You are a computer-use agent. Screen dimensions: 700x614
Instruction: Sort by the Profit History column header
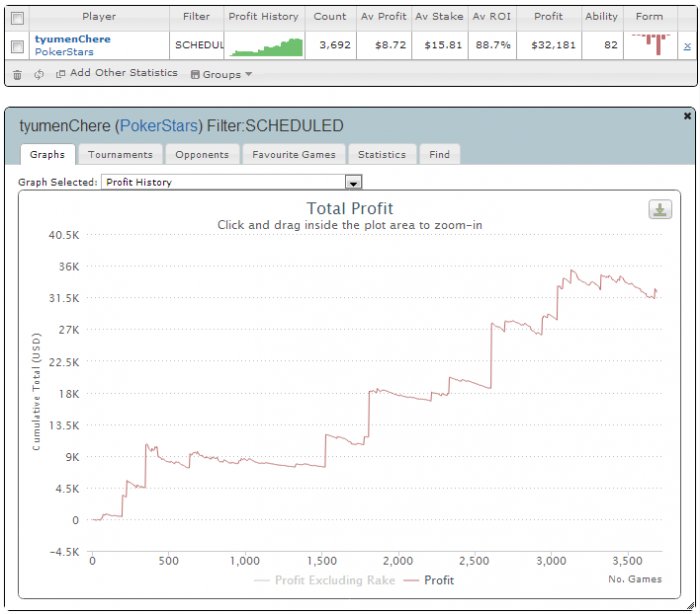(x=263, y=17)
